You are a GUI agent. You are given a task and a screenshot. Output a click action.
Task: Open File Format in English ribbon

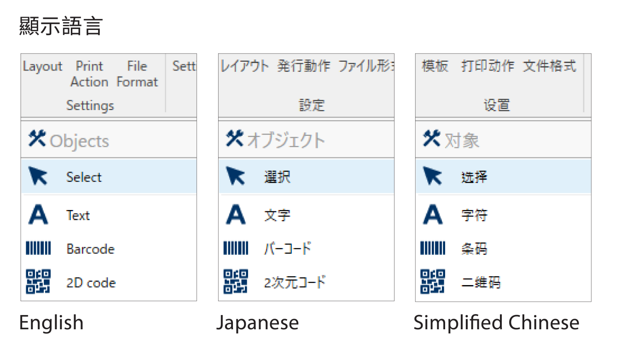tap(137, 74)
